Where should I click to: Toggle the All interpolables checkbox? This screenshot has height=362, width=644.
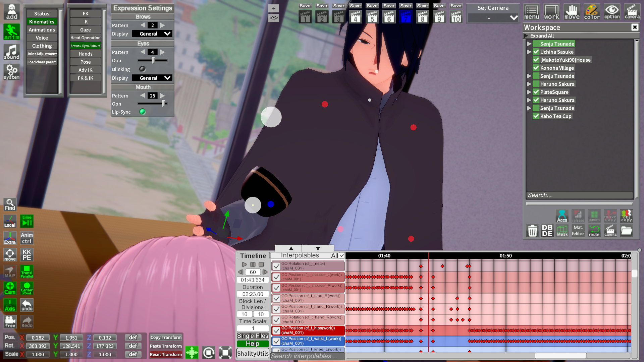(x=341, y=255)
